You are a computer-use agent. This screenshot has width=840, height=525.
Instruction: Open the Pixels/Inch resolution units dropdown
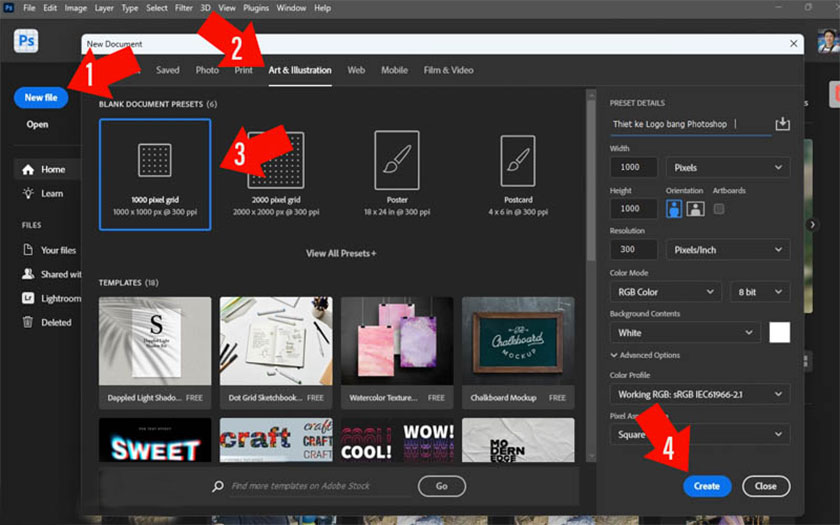728,250
